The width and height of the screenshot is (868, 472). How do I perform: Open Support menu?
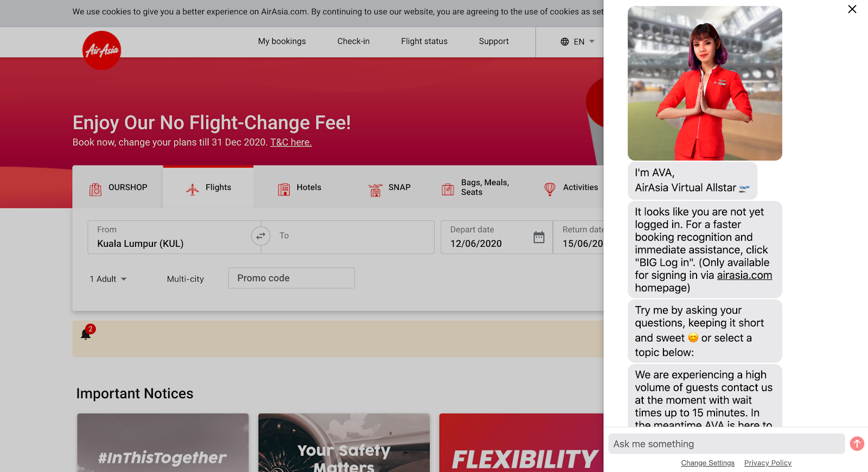click(x=494, y=41)
